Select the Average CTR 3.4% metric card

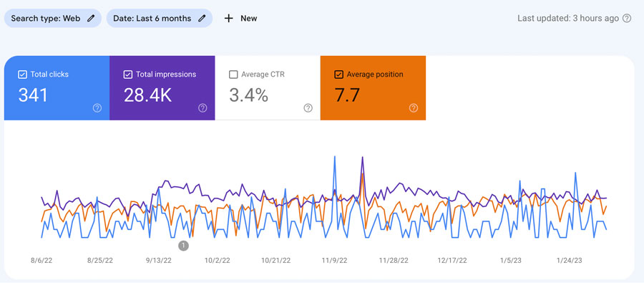(268, 88)
